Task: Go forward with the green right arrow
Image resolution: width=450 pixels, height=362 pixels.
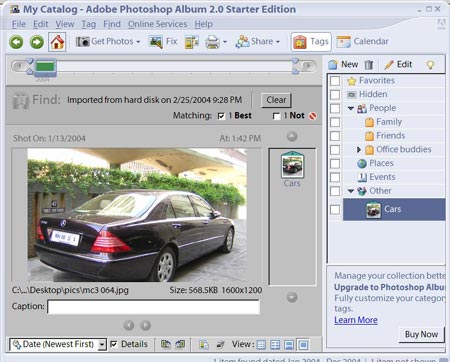Action: [37, 42]
